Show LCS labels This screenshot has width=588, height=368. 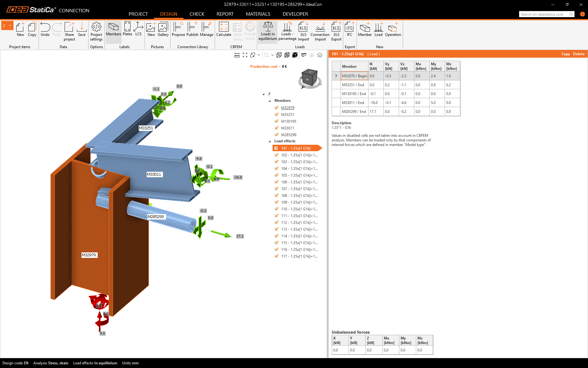138,29
